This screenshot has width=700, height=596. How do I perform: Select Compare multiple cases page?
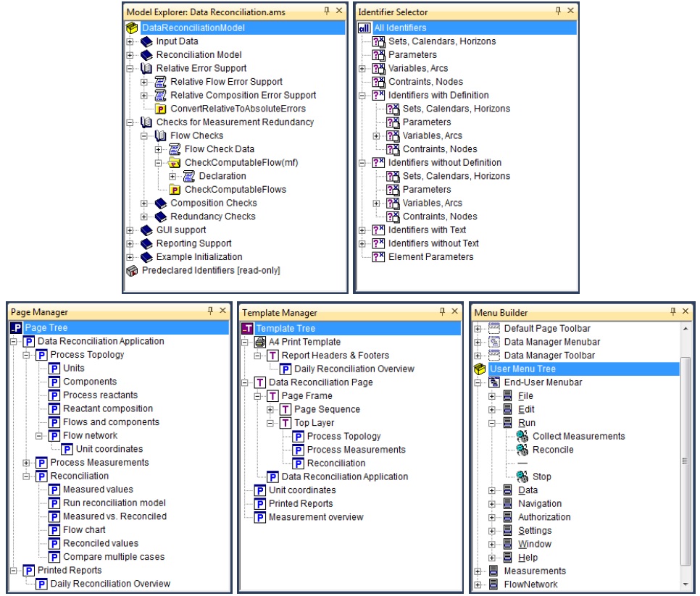114,557
